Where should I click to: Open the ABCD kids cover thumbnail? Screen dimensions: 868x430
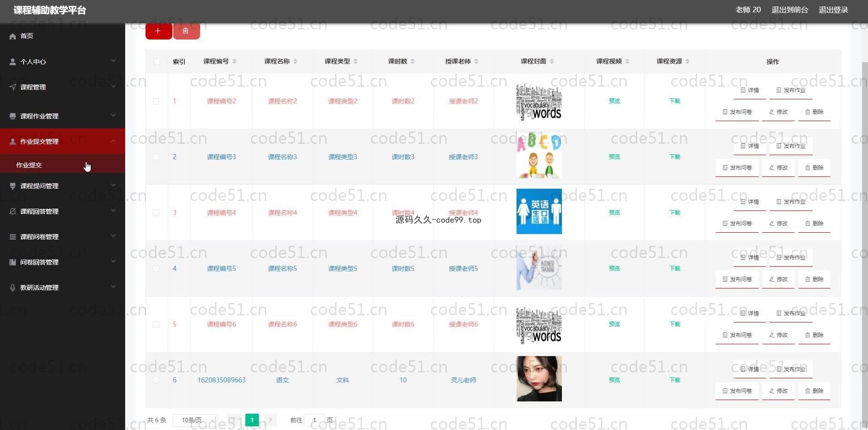coord(539,156)
